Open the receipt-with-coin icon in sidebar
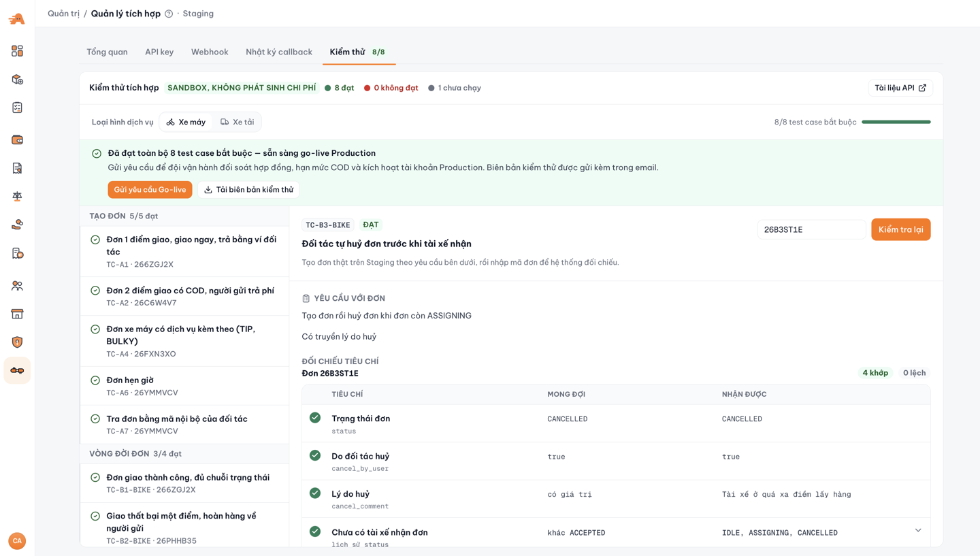Image resolution: width=980 pixels, height=556 pixels. click(x=17, y=253)
